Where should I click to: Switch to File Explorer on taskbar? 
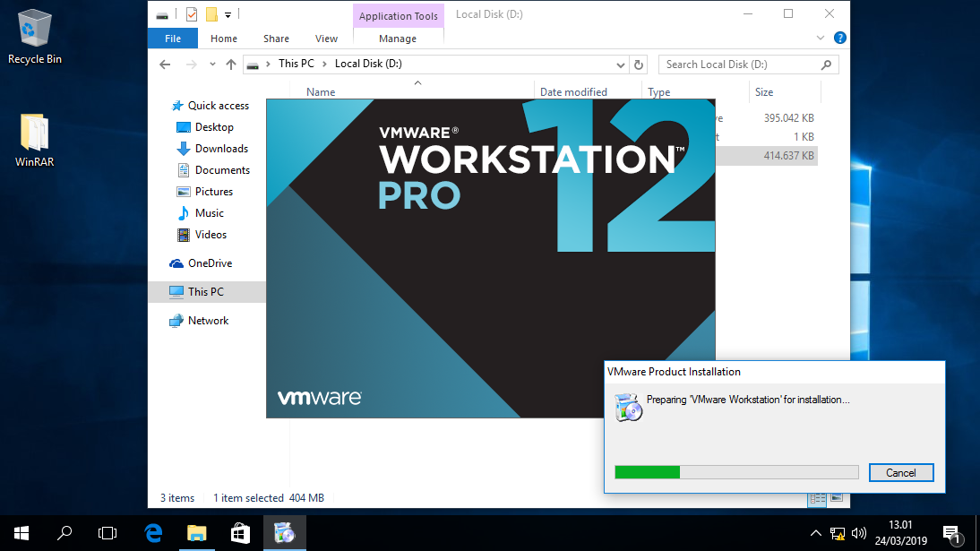[197, 533]
